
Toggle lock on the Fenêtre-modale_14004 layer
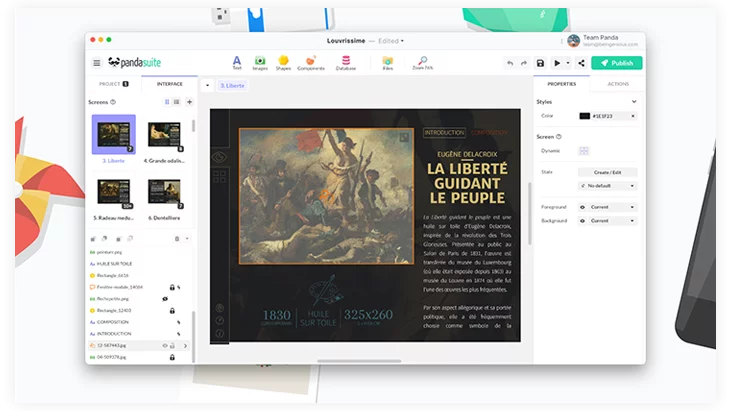tap(172, 287)
